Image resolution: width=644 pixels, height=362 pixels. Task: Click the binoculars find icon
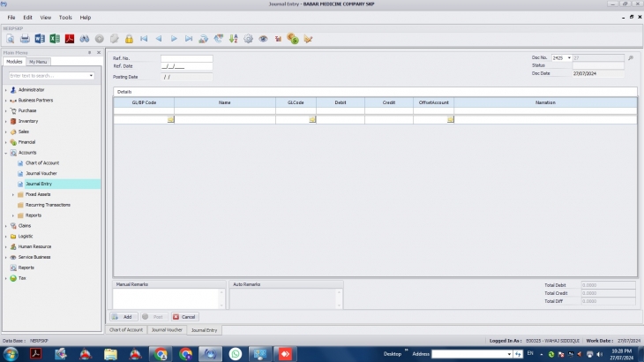(85, 39)
